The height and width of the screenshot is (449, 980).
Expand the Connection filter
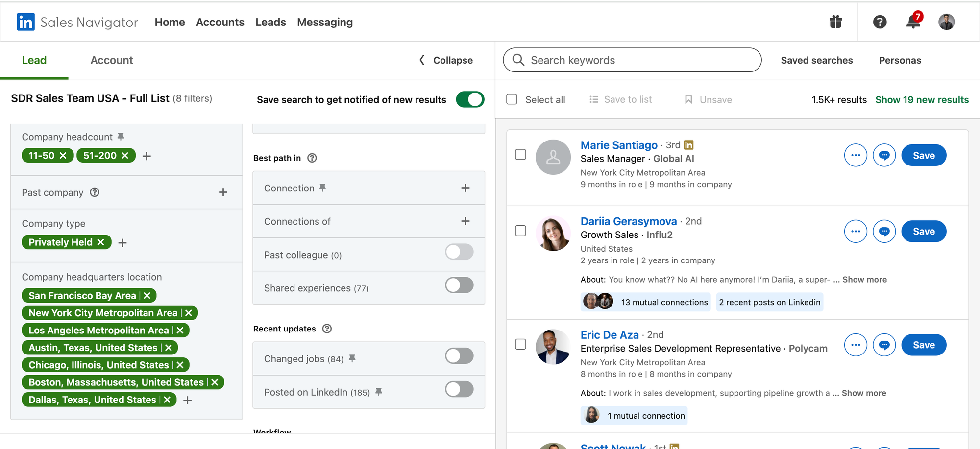(x=465, y=188)
